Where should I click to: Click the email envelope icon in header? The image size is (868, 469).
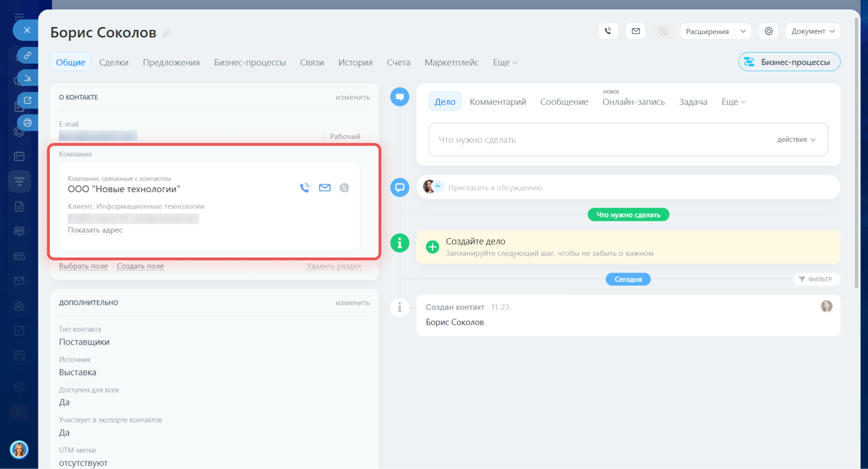tap(636, 31)
